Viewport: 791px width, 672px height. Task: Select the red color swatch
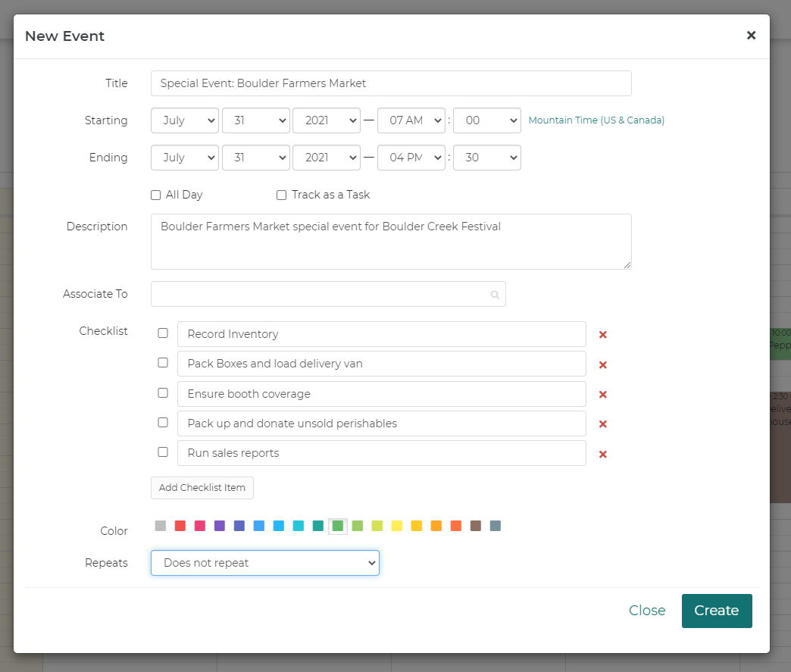tap(180, 526)
